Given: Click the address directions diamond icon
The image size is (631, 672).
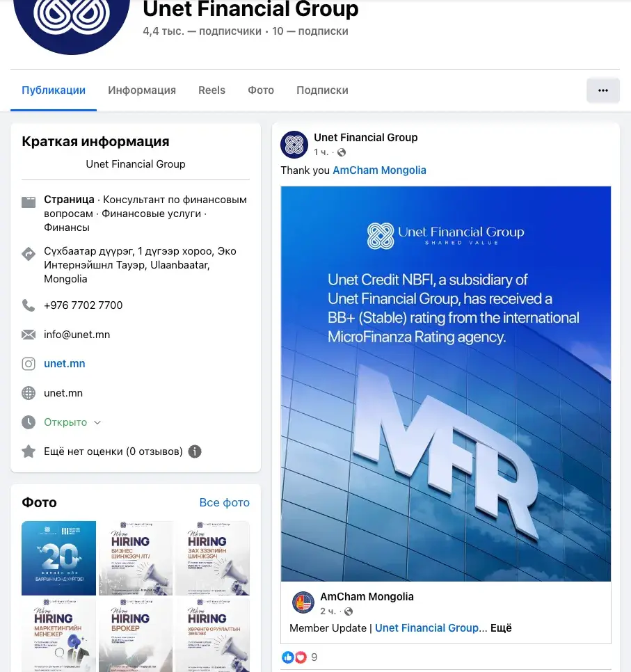Looking at the screenshot, I should (29, 254).
